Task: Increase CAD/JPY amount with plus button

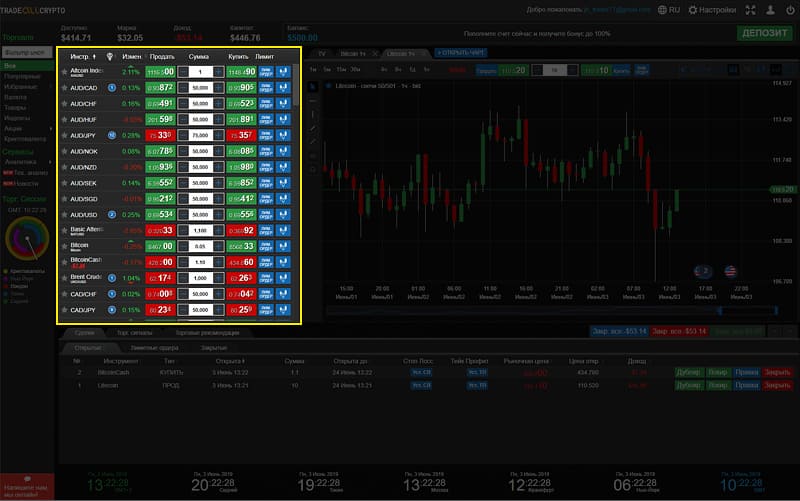Action: [218, 310]
